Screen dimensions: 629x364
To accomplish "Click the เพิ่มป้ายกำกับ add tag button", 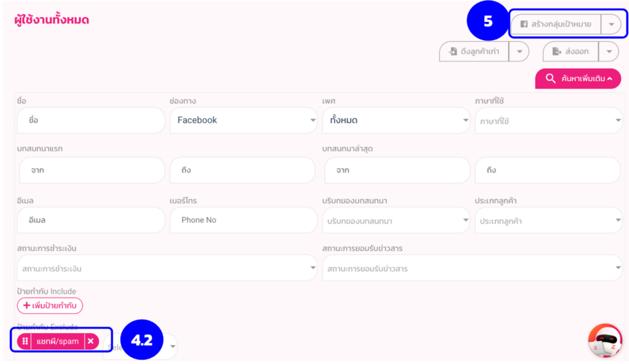I will pos(50,305).
